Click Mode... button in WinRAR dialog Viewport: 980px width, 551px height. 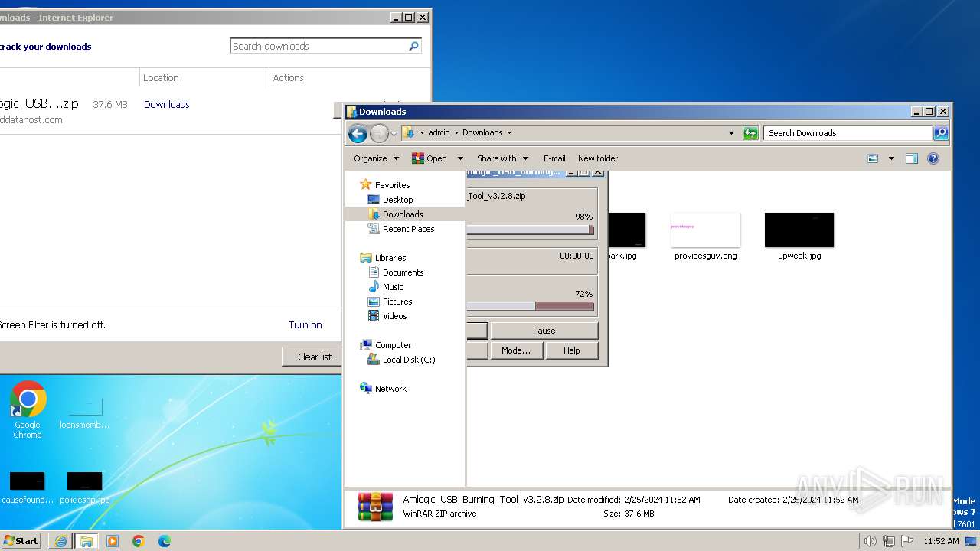click(x=515, y=350)
